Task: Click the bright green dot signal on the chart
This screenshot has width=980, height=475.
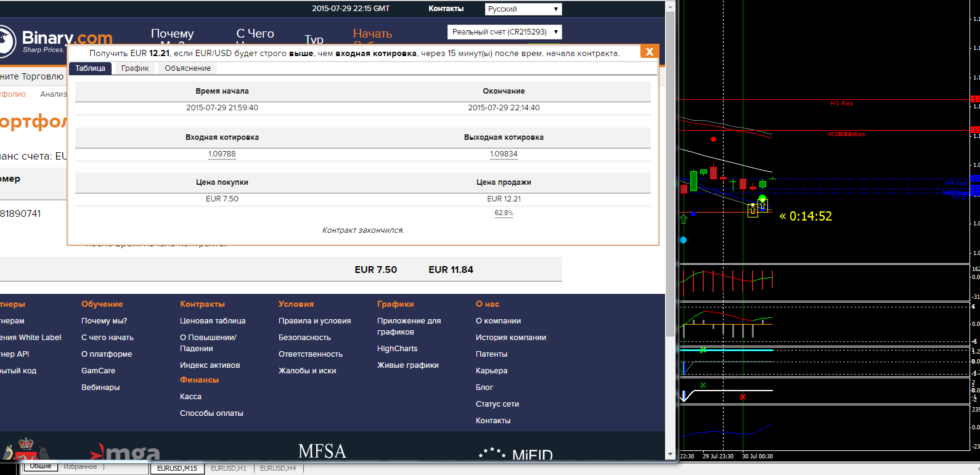Action: 762,198
